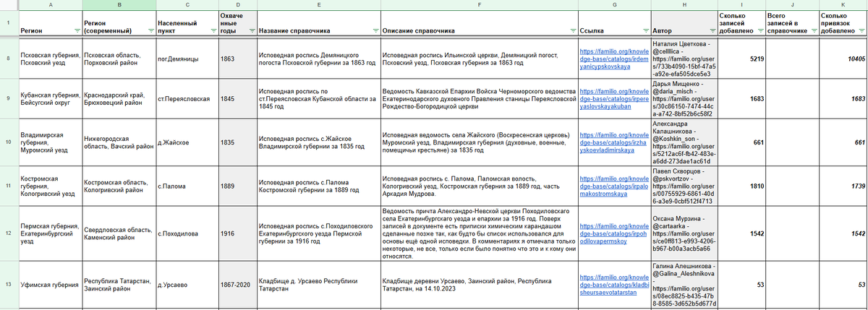Screen dimensions: 868x310
Task: Open filter for Охваченные годы column
Action: pyautogui.click(x=251, y=31)
